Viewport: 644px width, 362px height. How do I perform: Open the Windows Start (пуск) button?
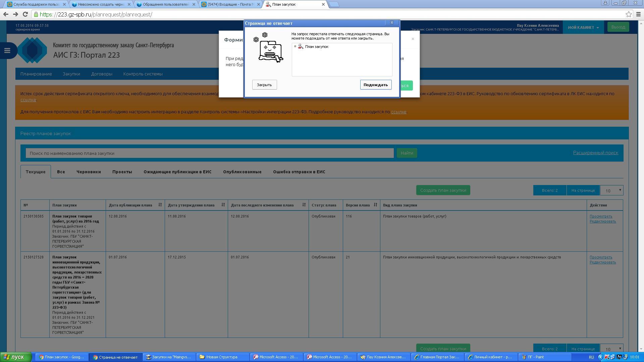(16, 357)
